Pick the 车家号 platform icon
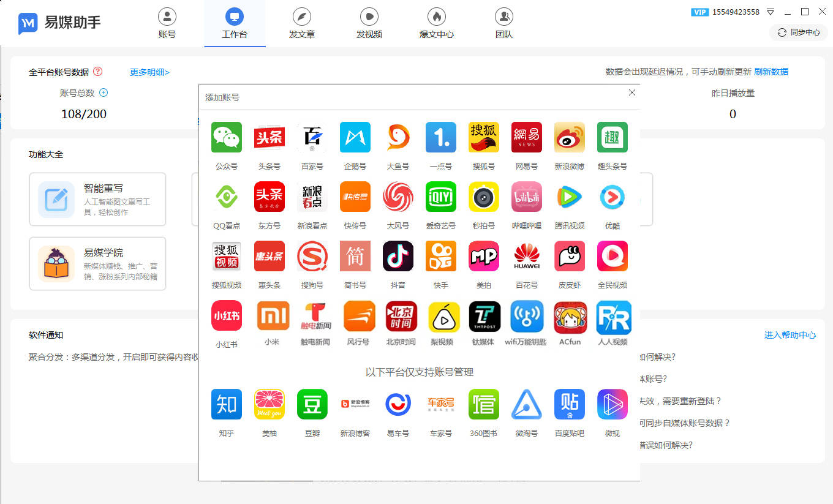 (x=441, y=404)
